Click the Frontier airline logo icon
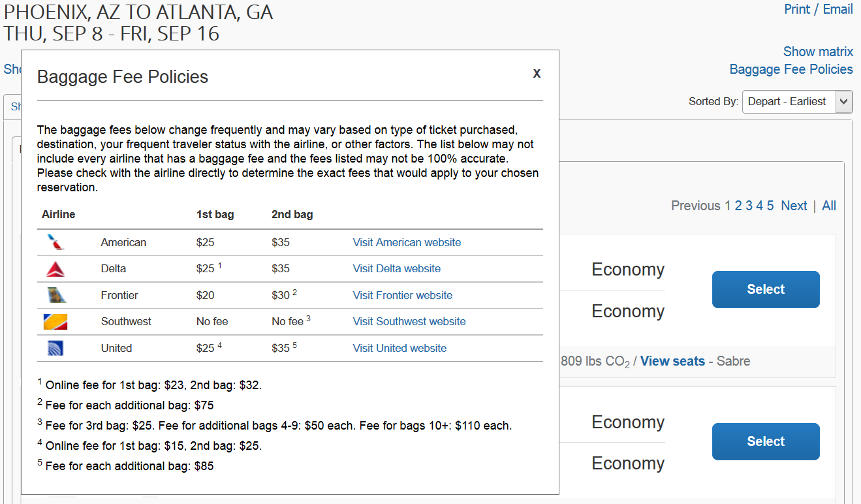Viewport: 861px width, 504px height. point(56,296)
